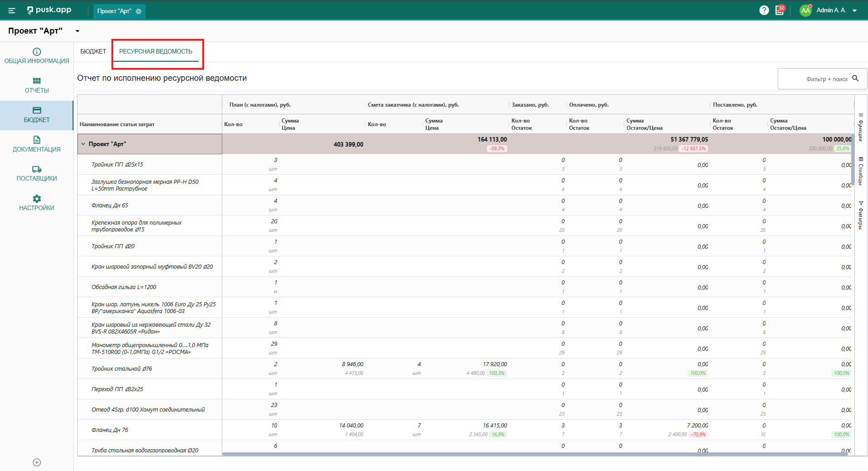Expand the project name dropdown arrow
The image size is (868, 471).
click(78, 31)
